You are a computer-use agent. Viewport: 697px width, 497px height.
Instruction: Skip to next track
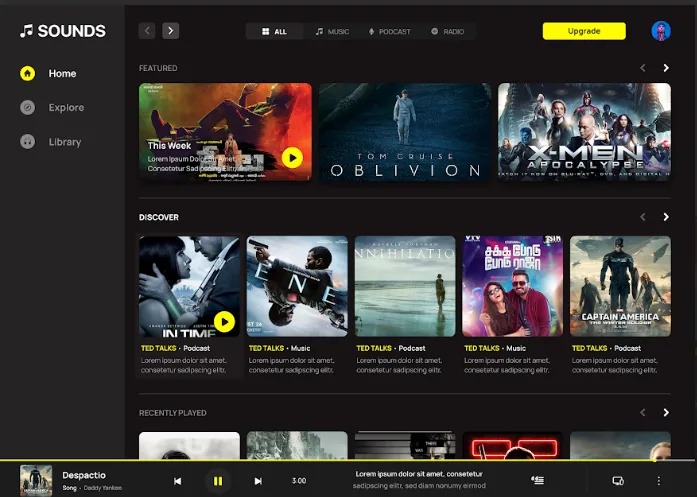(x=258, y=481)
